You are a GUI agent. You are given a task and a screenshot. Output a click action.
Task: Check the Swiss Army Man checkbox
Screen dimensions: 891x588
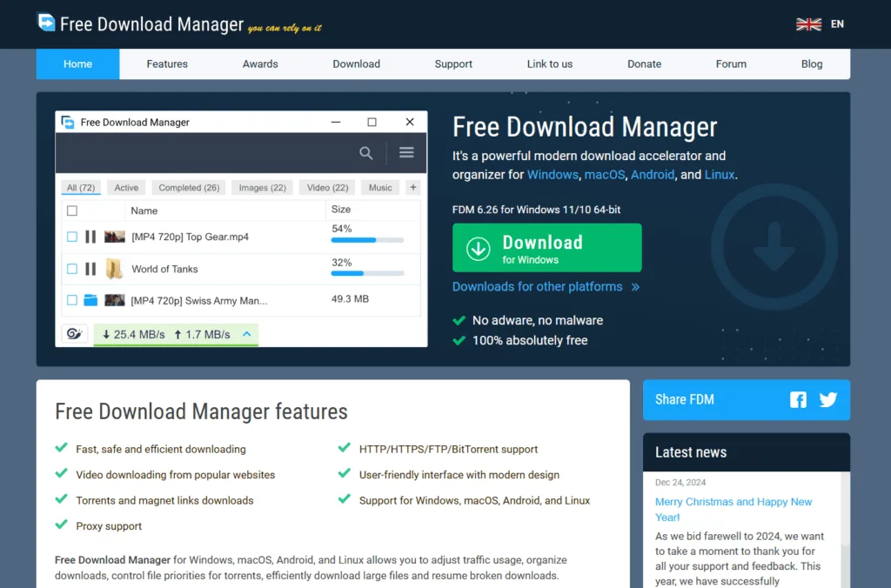coord(72,300)
